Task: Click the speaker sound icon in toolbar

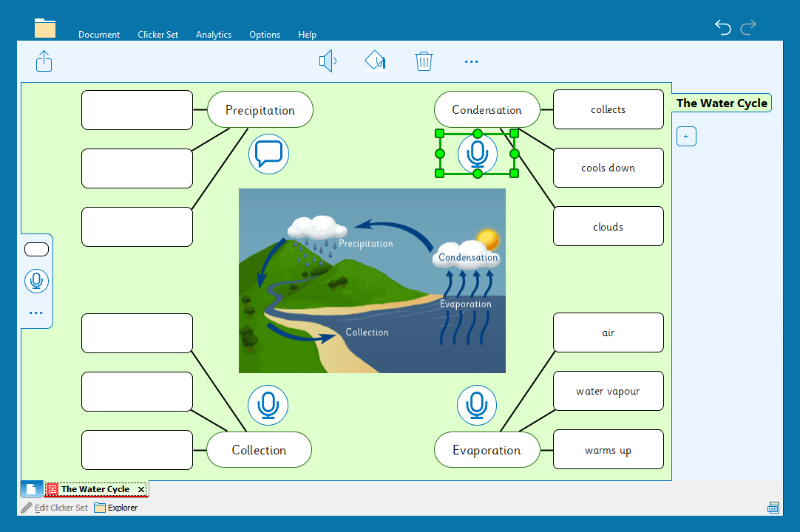Action: [327, 61]
